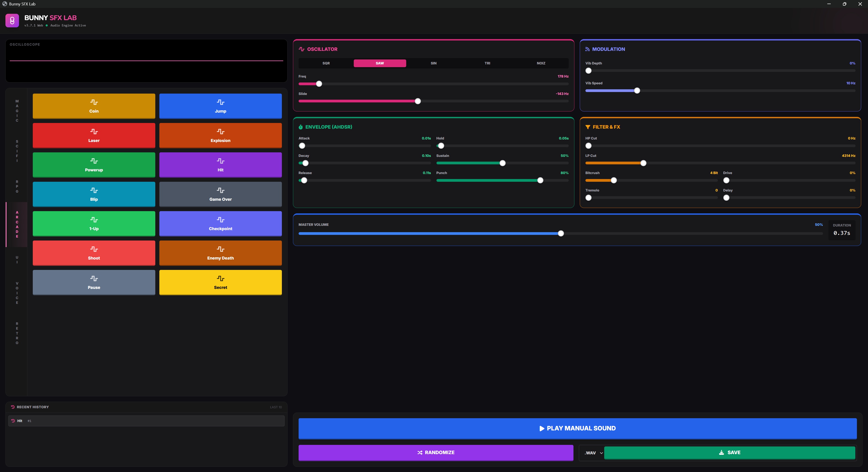Open the MAGIC category tab

pyautogui.click(x=17, y=111)
